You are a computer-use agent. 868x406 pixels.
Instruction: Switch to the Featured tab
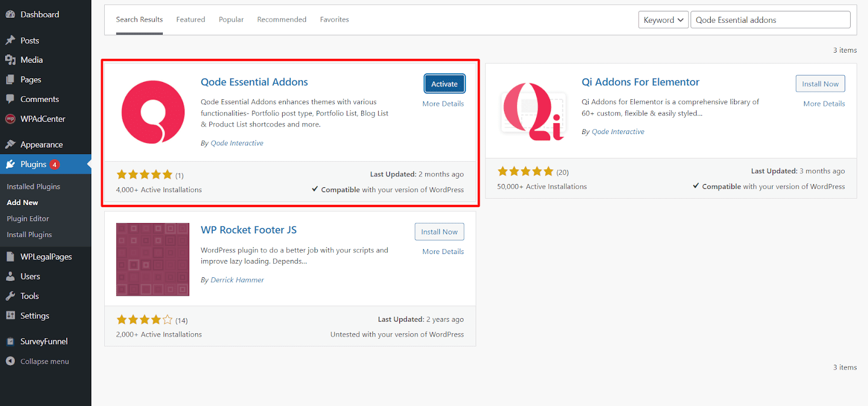click(x=190, y=20)
